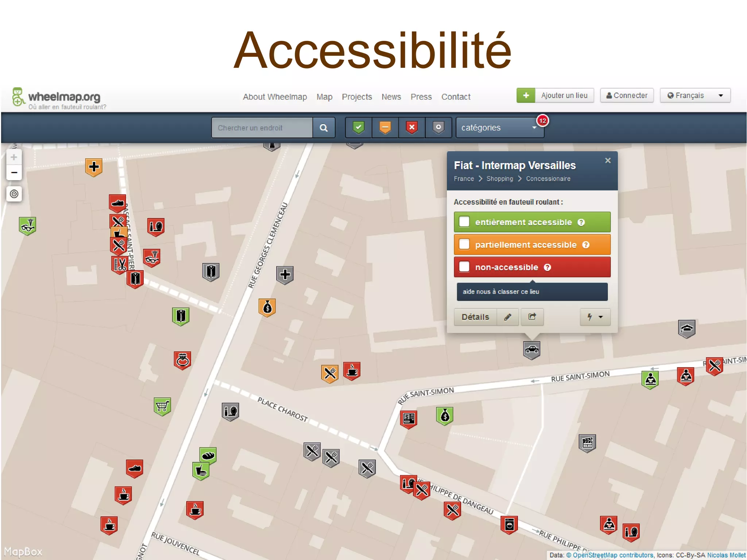
Task: Click the OpenStreetMap contributors link
Action: click(613, 555)
